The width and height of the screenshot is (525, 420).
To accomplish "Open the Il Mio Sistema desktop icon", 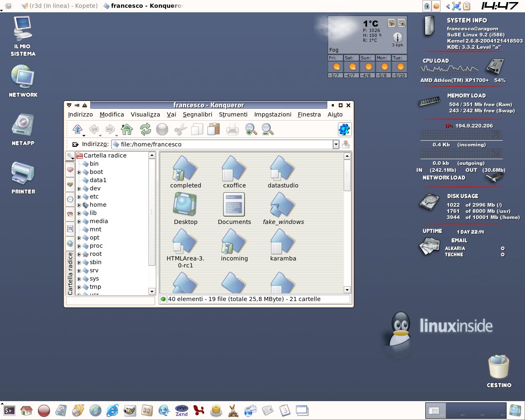I will pos(23,36).
